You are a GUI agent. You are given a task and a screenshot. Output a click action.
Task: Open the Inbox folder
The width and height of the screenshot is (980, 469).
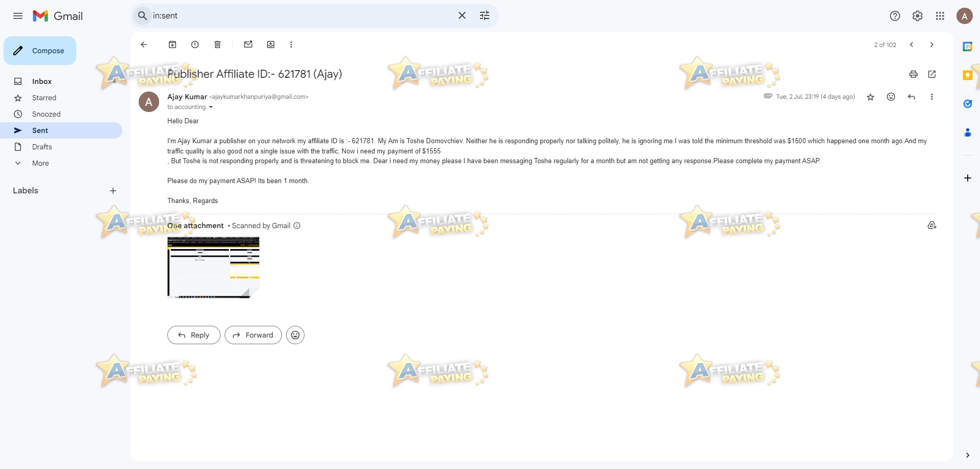[61, 81]
